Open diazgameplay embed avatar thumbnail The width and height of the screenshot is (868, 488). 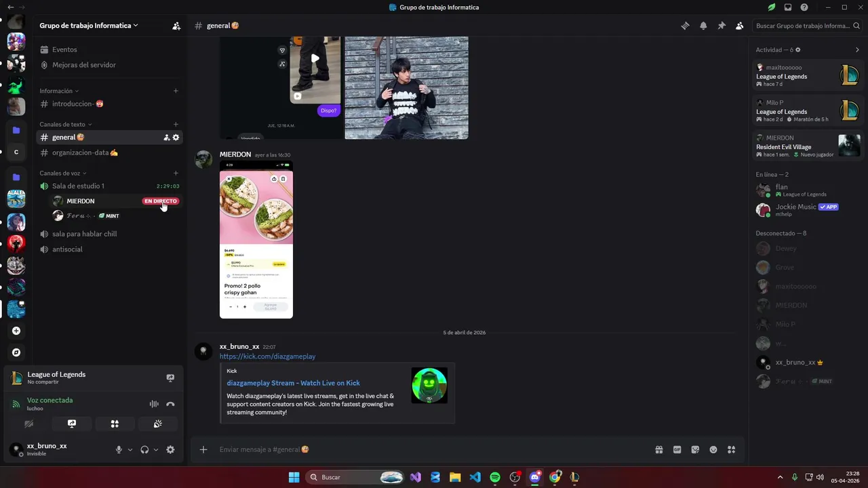tap(429, 386)
